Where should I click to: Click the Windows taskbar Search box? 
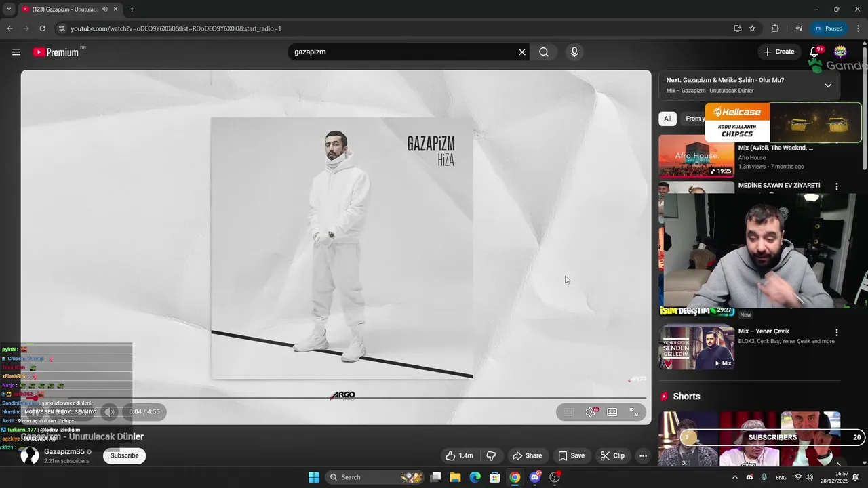point(375,477)
